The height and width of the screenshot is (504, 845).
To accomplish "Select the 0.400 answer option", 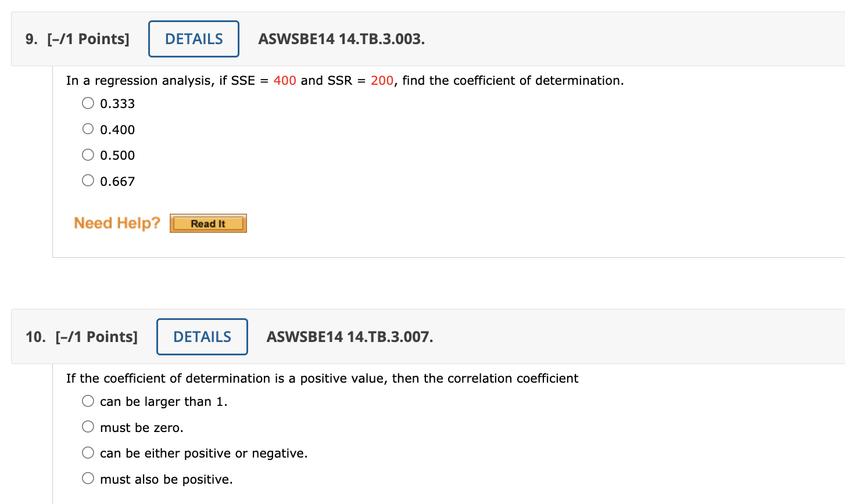I will (x=88, y=128).
